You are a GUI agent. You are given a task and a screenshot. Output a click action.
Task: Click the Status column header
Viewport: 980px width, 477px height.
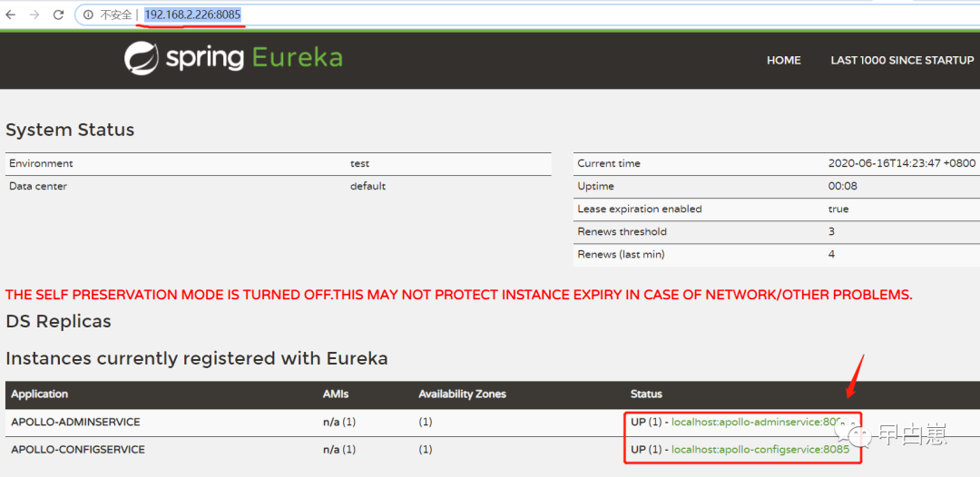click(646, 394)
